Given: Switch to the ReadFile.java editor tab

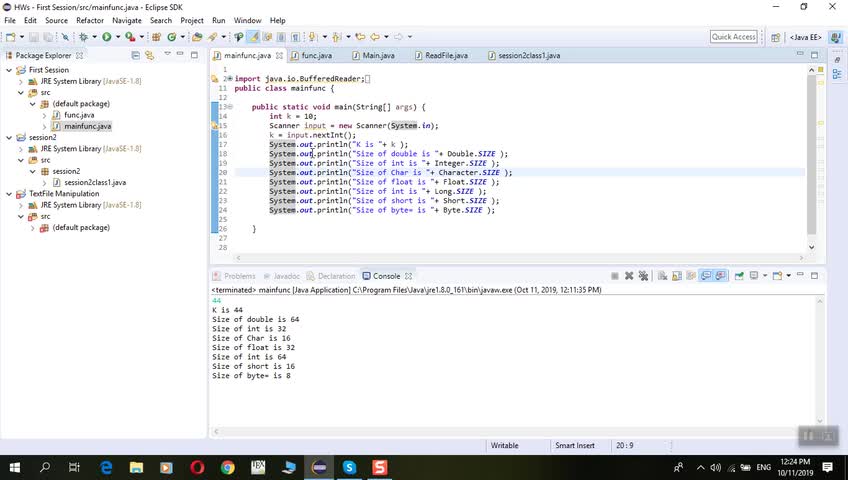Looking at the screenshot, I should [445, 56].
